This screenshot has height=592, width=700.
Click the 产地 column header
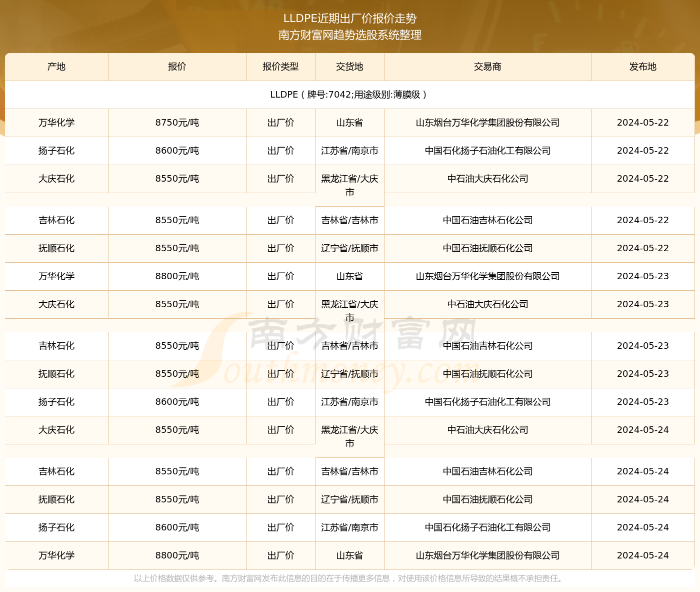click(x=56, y=67)
